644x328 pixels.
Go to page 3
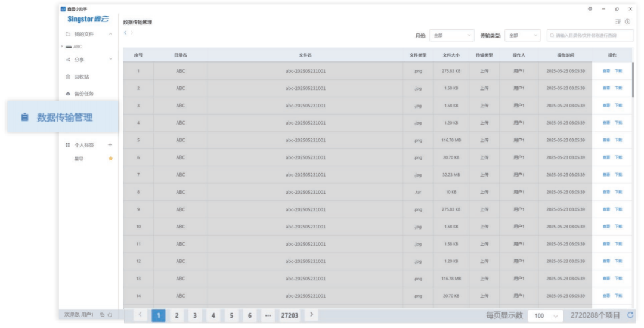(194, 315)
